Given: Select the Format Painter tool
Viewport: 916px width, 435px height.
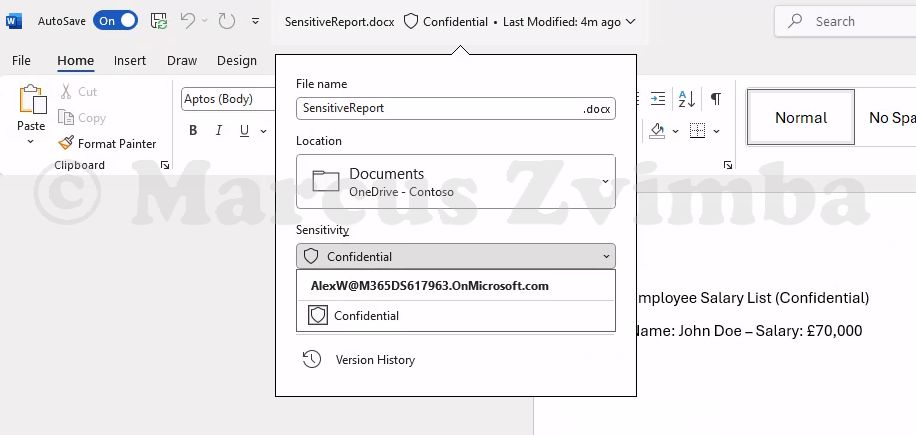Looking at the screenshot, I should (107, 144).
